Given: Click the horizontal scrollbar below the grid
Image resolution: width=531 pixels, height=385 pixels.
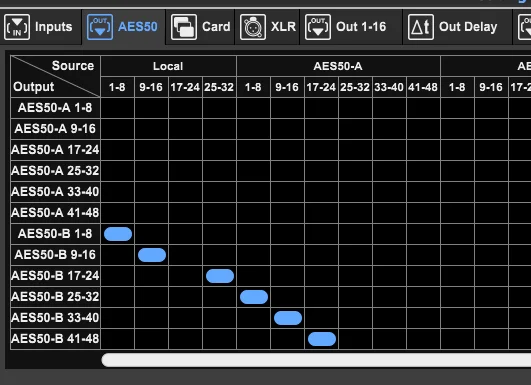Looking at the screenshot, I should click(x=316, y=360).
